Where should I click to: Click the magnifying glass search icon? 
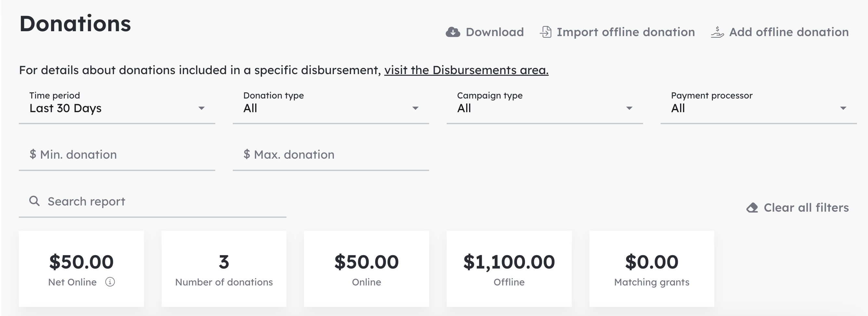(34, 201)
